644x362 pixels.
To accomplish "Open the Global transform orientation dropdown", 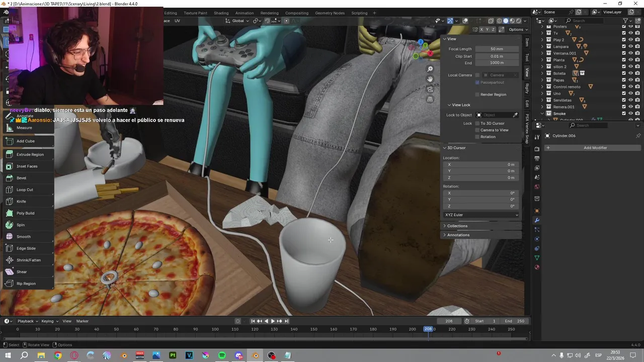I will (237, 21).
